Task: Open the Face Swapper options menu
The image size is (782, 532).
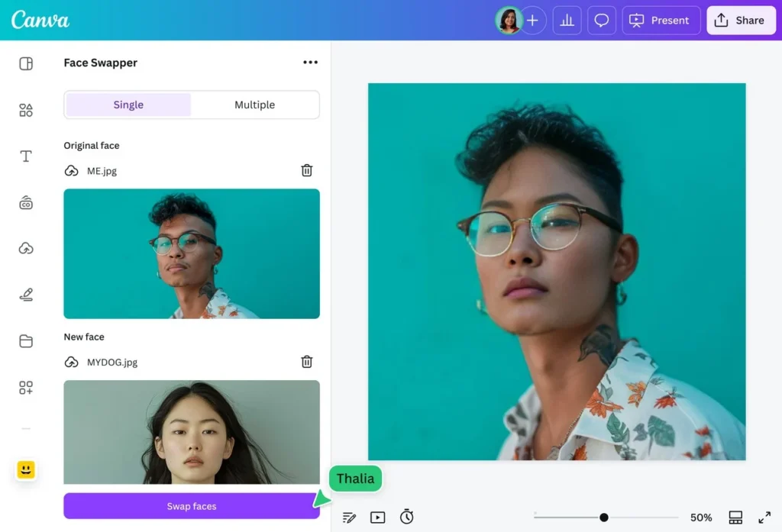Action: [x=310, y=62]
